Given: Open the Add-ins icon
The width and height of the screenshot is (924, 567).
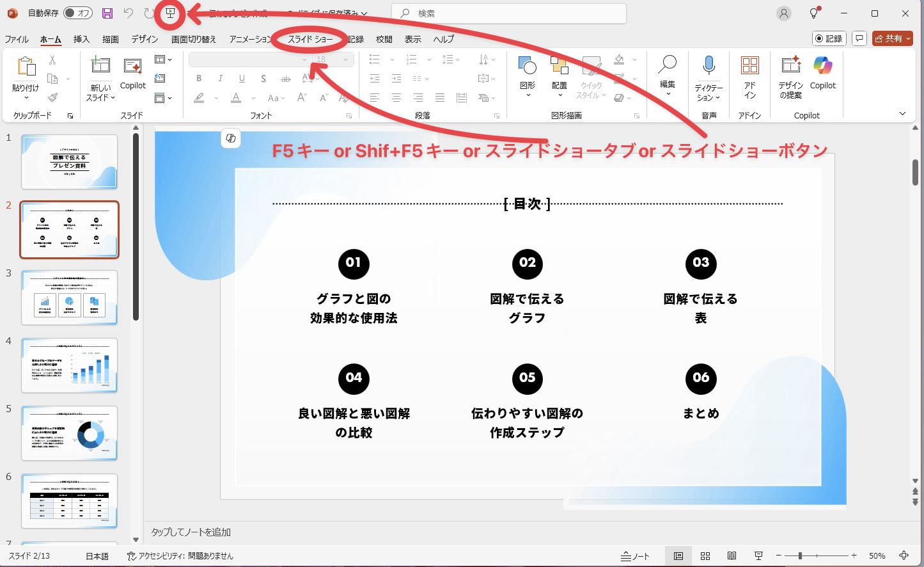Looking at the screenshot, I should pyautogui.click(x=749, y=77).
